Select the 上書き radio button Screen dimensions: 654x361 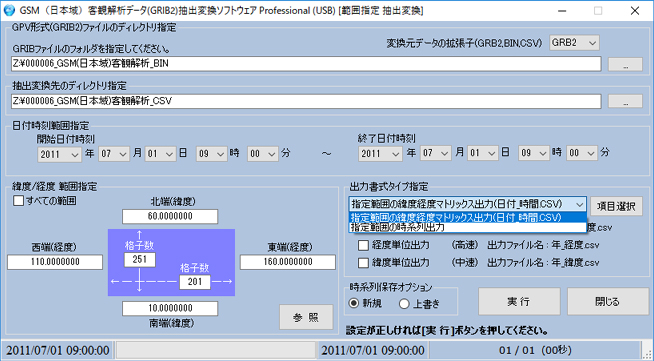(x=404, y=304)
